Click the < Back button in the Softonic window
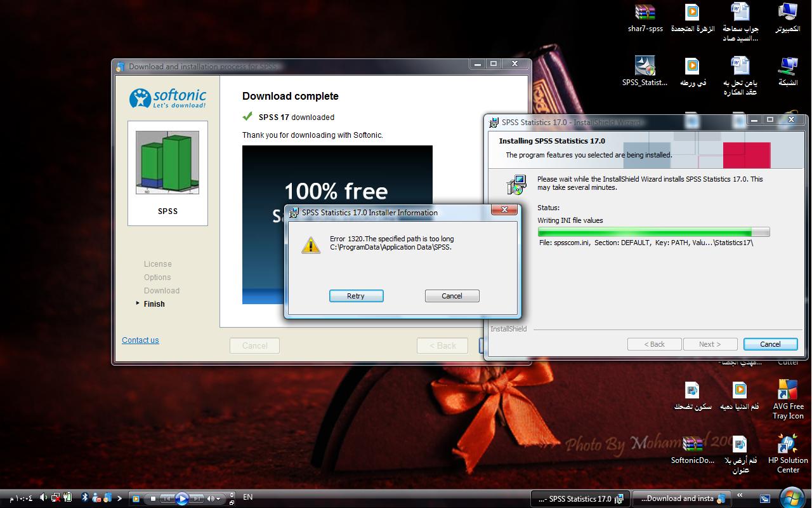 [442, 345]
